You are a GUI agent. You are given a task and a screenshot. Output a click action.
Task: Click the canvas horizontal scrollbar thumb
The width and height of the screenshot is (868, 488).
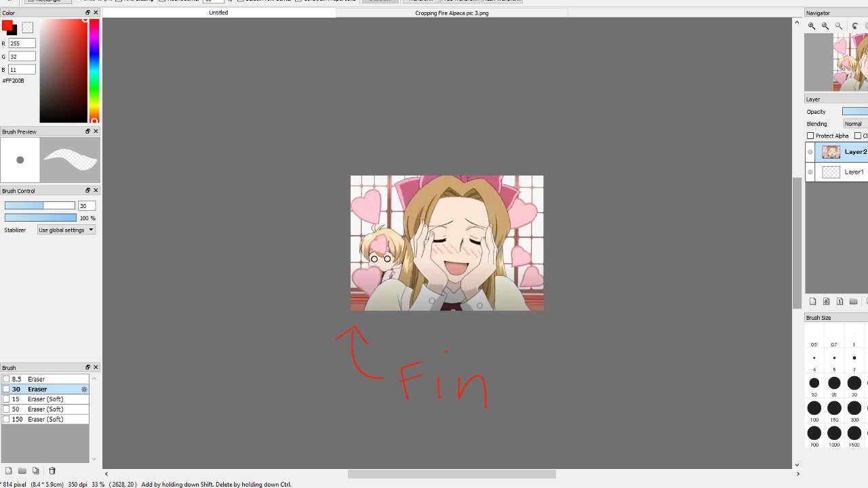click(x=452, y=474)
